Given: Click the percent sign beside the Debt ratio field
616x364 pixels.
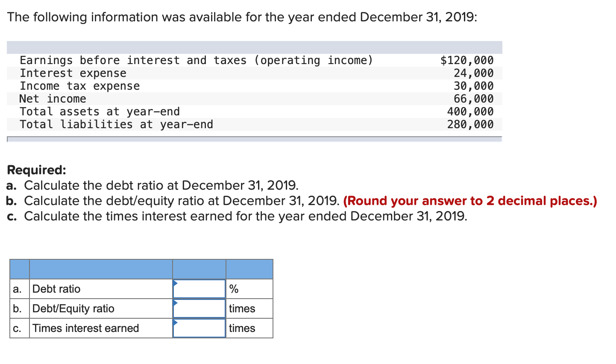Looking at the screenshot, I should pyautogui.click(x=232, y=289).
